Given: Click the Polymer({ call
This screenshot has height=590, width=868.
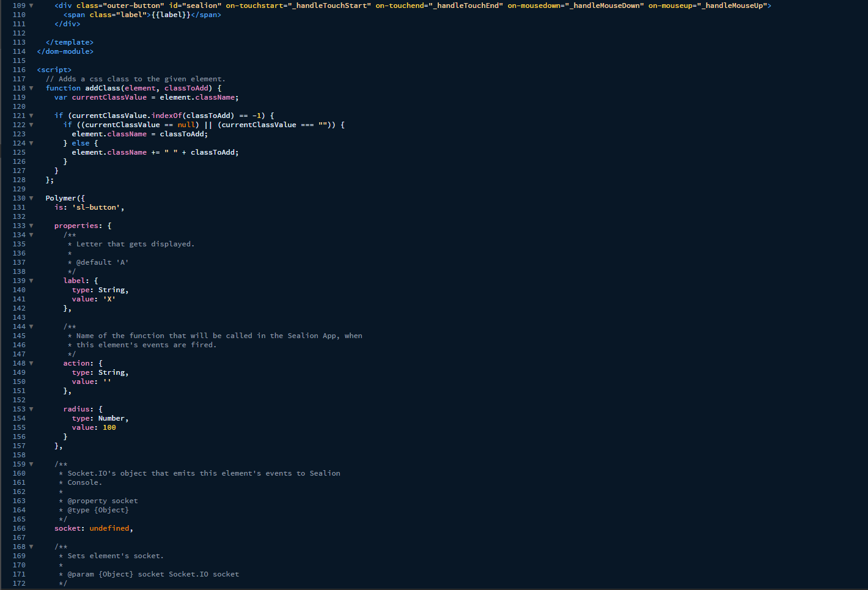Looking at the screenshot, I should tap(65, 198).
